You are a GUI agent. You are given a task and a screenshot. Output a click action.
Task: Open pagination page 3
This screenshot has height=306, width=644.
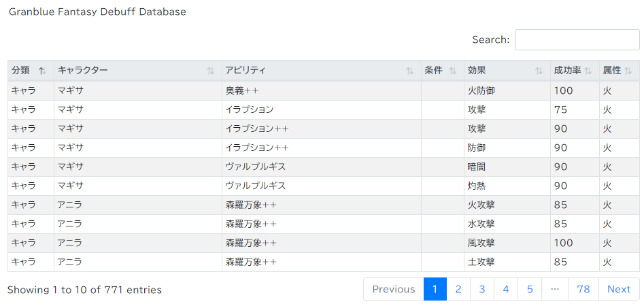tap(482, 289)
